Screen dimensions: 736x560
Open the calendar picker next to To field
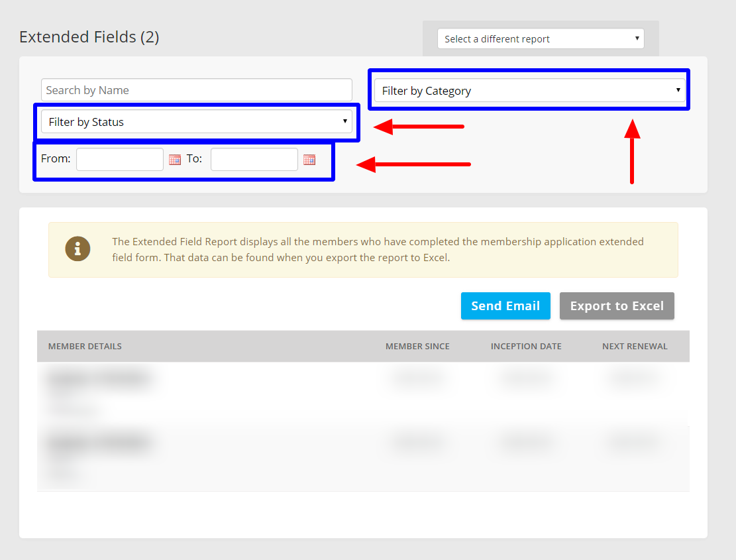coord(309,159)
